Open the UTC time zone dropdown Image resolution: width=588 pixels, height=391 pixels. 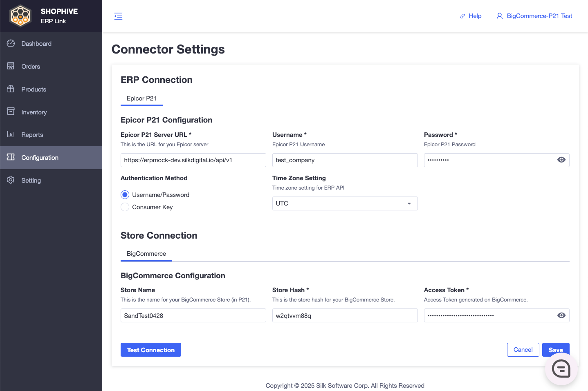click(345, 203)
